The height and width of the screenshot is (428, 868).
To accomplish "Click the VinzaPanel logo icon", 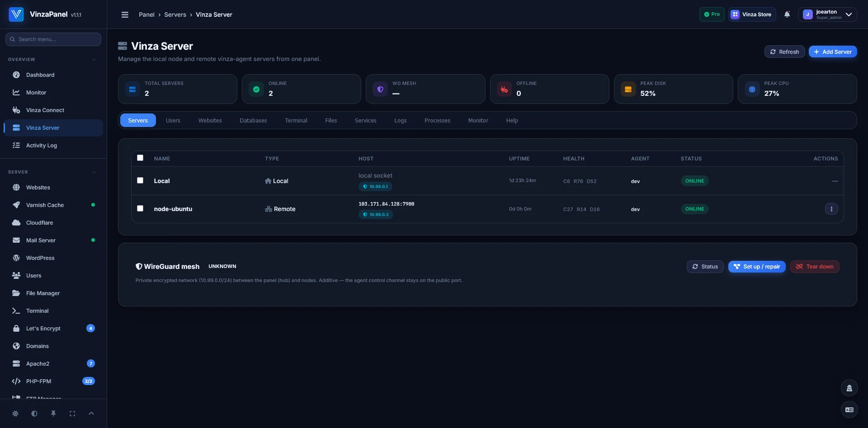I will point(16,14).
